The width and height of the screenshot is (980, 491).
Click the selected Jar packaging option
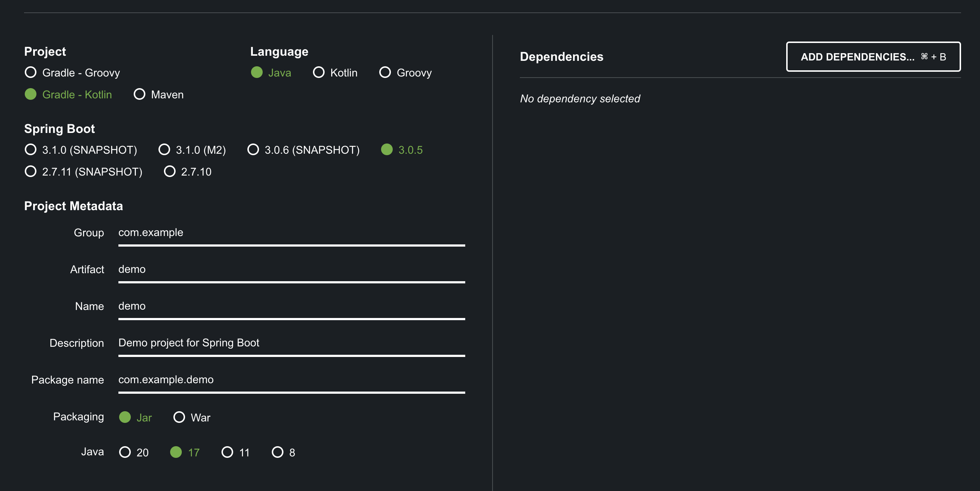pos(125,417)
